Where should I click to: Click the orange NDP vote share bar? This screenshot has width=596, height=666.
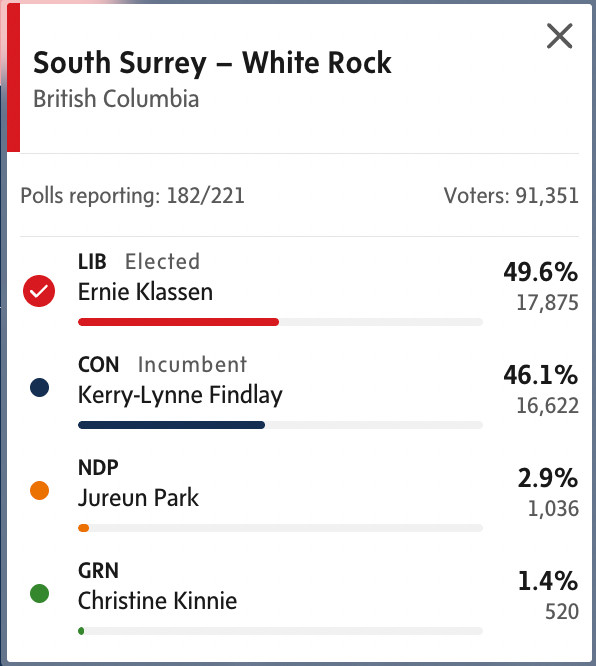click(x=84, y=528)
